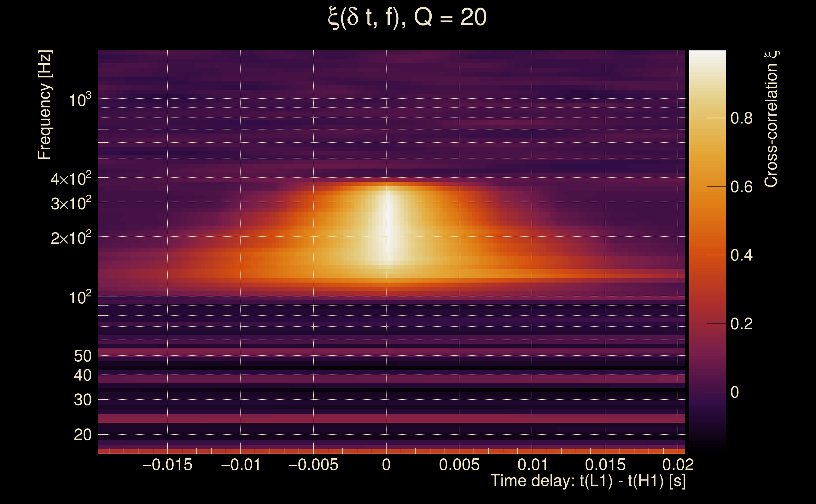Click the 0 time delay tick label
The height and width of the screenshot is (504, 816).
point(386,465)
